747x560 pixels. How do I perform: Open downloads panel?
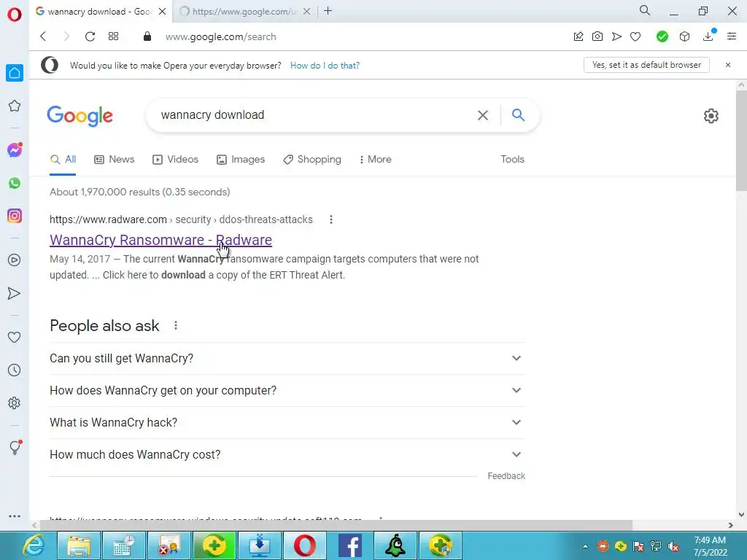(x=708, y=36)
